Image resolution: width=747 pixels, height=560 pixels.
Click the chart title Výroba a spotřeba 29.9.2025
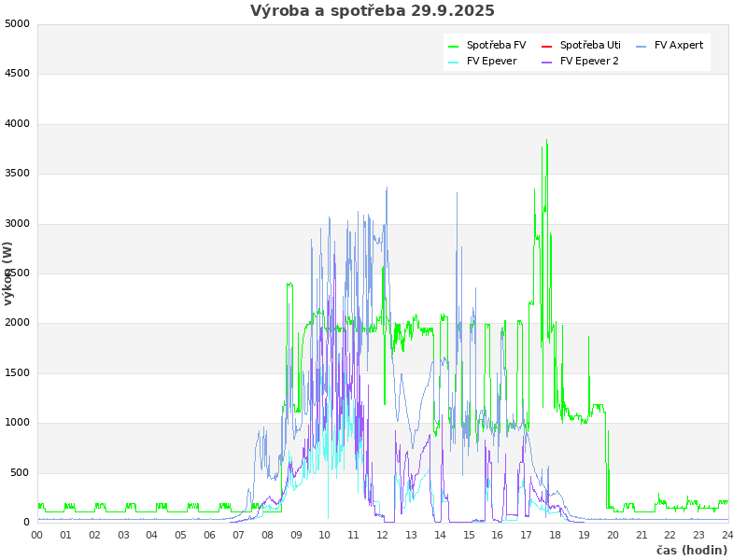tap(373, 11)
